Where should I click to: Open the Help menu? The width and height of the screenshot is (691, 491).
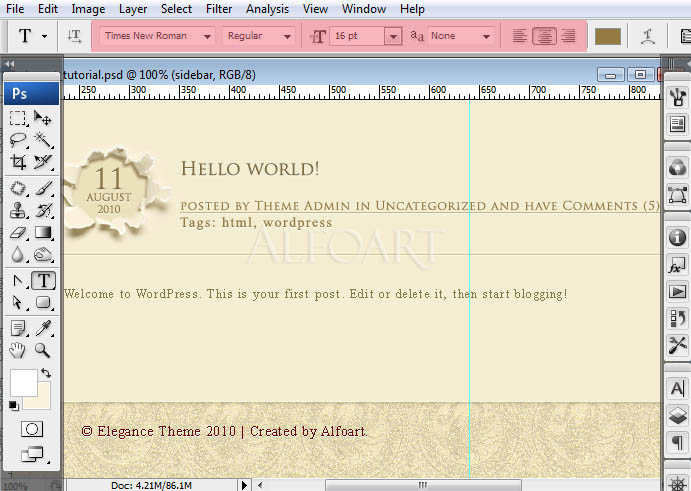412,9
